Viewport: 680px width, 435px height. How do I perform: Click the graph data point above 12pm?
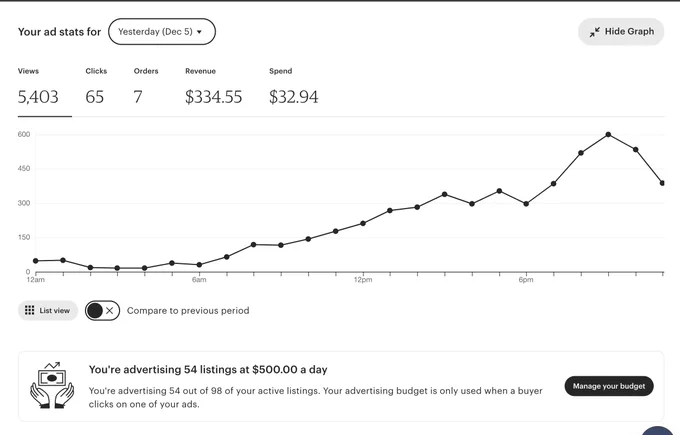(363, 223)
